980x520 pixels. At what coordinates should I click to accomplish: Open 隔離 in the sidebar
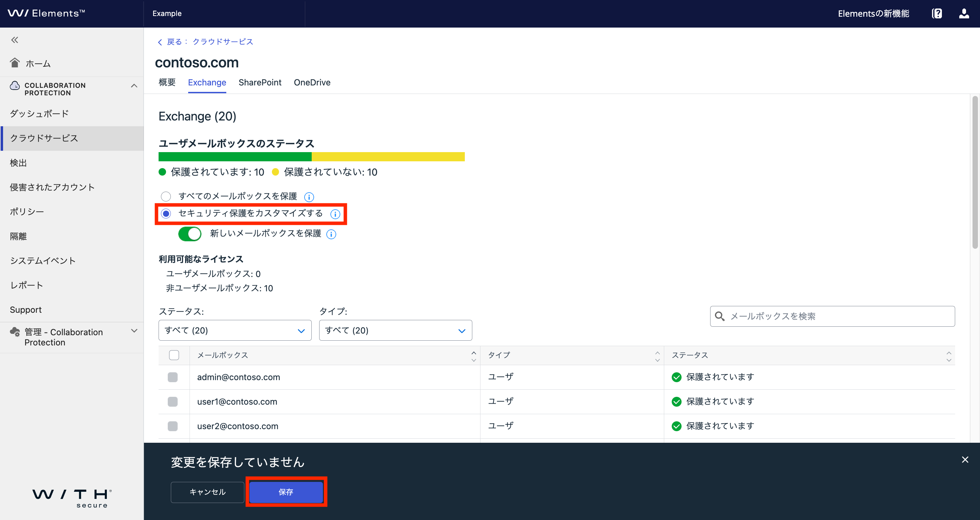point(72,236)
